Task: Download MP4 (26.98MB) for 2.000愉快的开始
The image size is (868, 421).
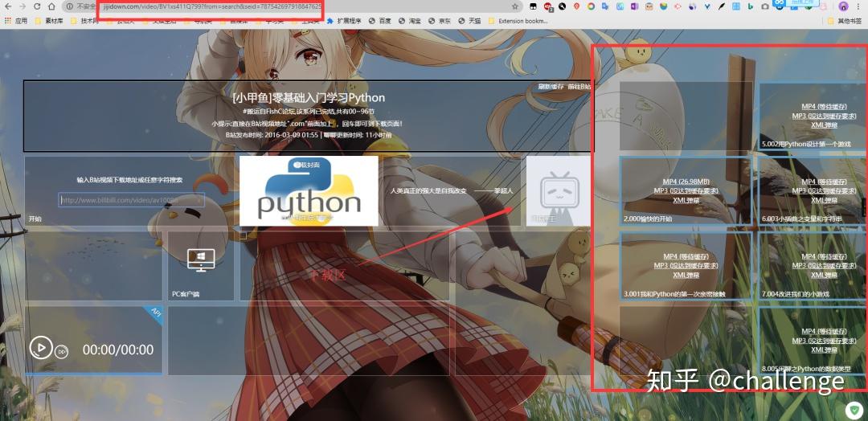Action: [x=686, y=182]
